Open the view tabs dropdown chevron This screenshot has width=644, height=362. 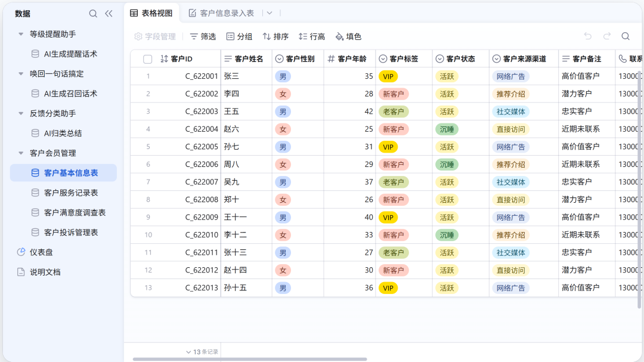270,13
